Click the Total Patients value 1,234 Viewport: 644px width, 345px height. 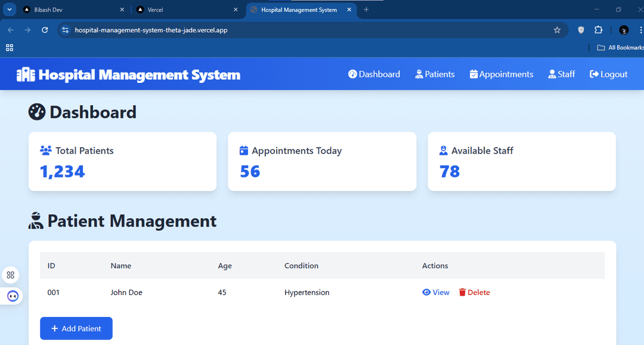pos(63,172)
